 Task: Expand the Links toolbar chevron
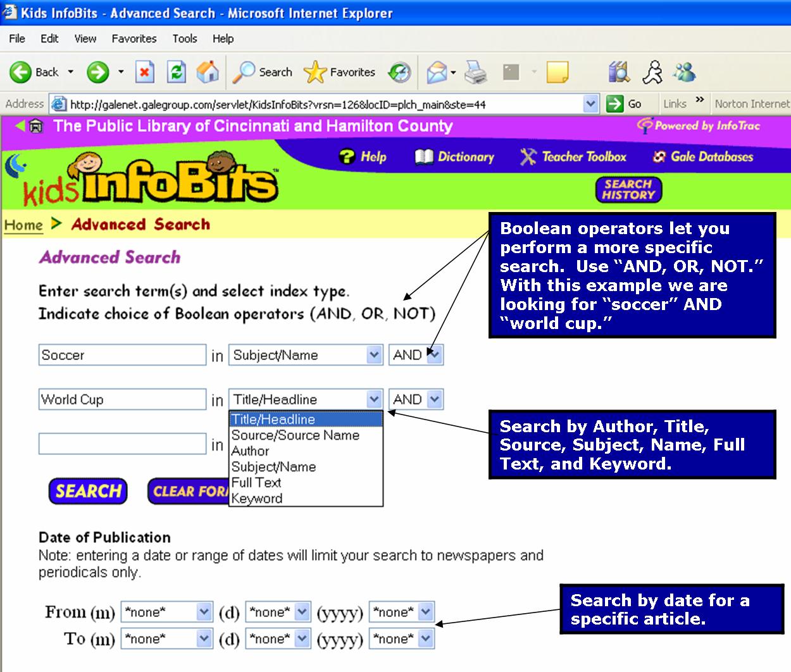(700, 100)
